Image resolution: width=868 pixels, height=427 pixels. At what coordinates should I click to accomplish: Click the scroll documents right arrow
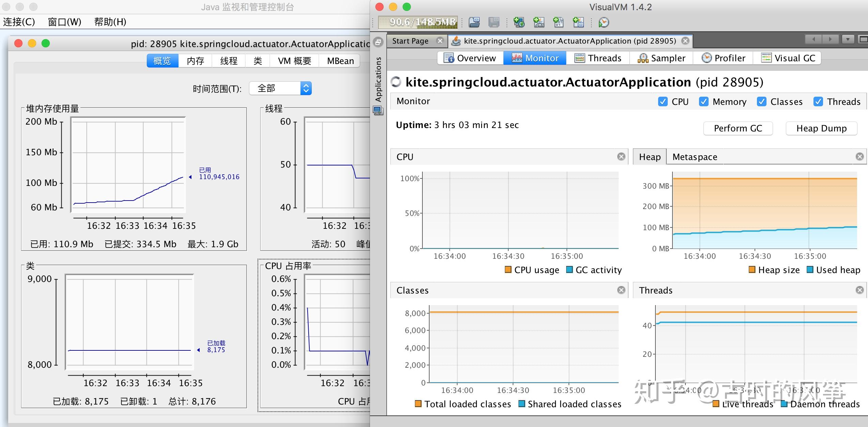pos(830,39)
